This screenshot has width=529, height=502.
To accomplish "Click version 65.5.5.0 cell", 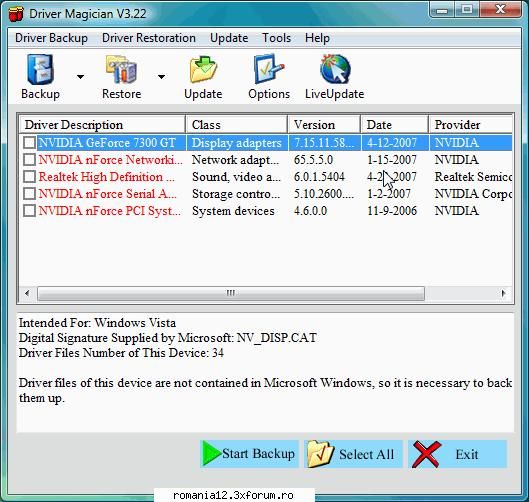I will pyautogui.click(x=313, y=160).
